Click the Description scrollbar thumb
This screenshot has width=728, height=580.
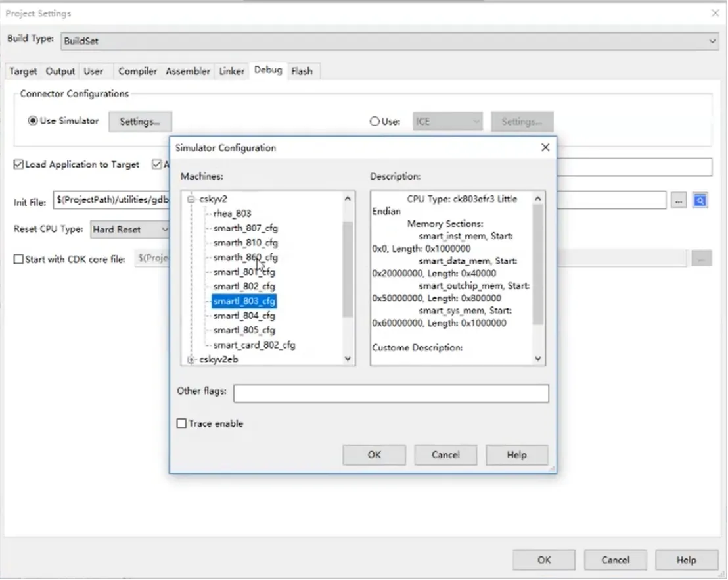(x=537, y=264)
